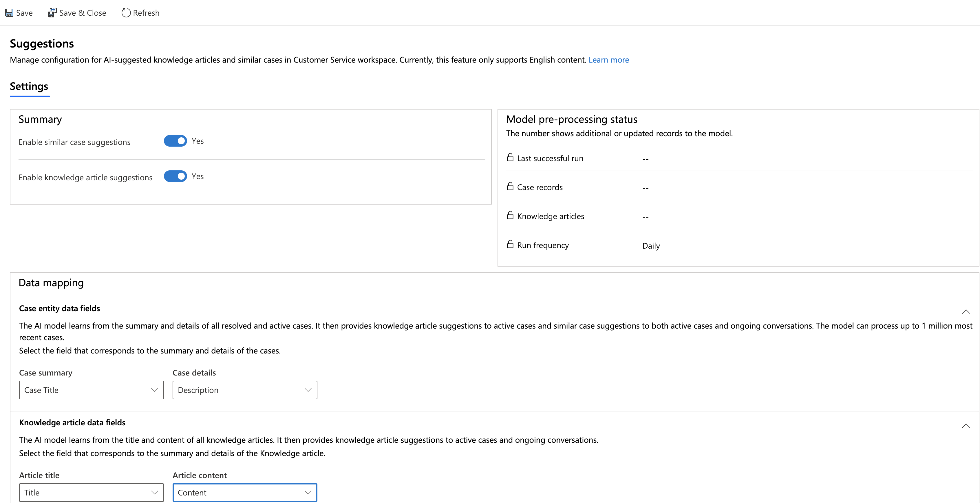980x503 pixels.
Task: Expand the Article content dropdown
Action: [x=245, y=492]
